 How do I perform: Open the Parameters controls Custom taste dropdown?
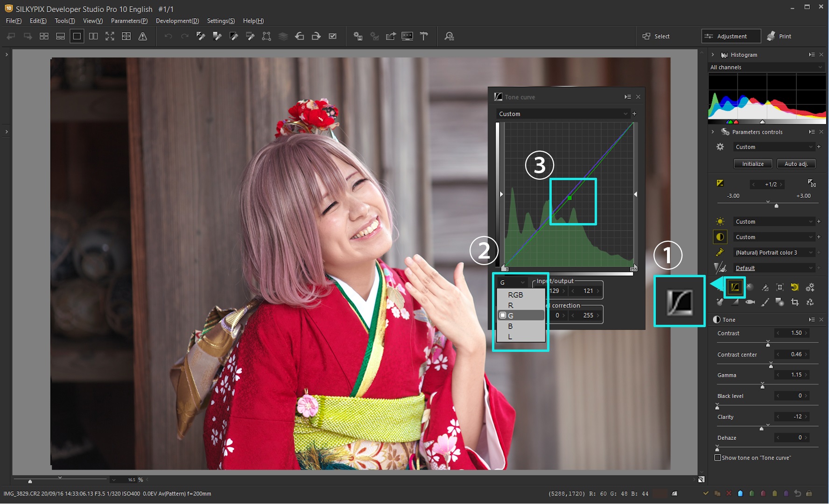coord(773,147)
